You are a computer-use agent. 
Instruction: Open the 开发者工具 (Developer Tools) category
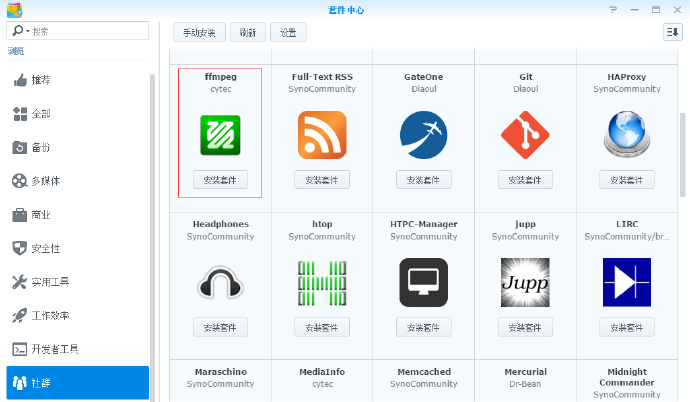pos(78,349)
